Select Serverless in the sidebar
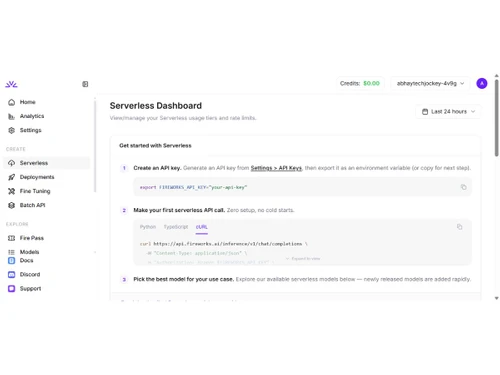This screenshot has width=500, height=375. [x=47, y=163]
